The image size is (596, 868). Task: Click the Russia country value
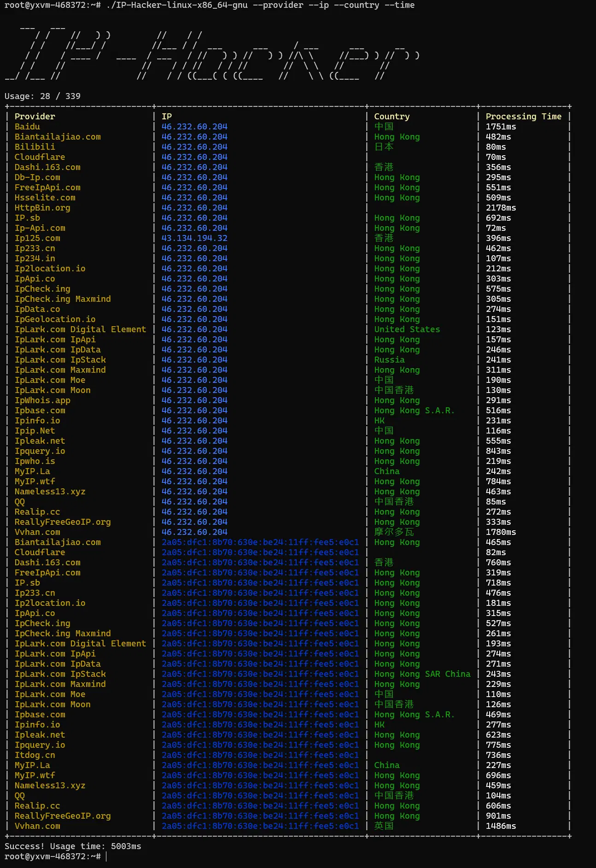pyautogui.click(x=389, y=360)
